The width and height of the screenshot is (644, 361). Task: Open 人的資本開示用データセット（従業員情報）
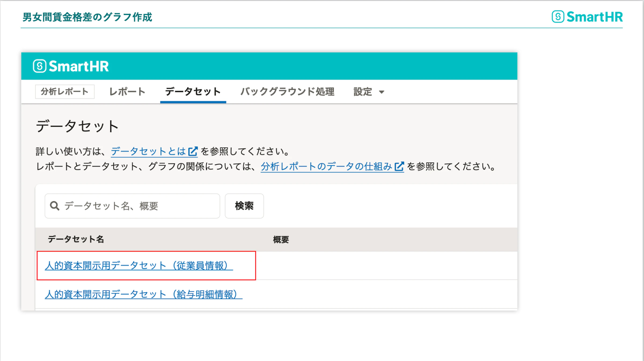point(139,266)
